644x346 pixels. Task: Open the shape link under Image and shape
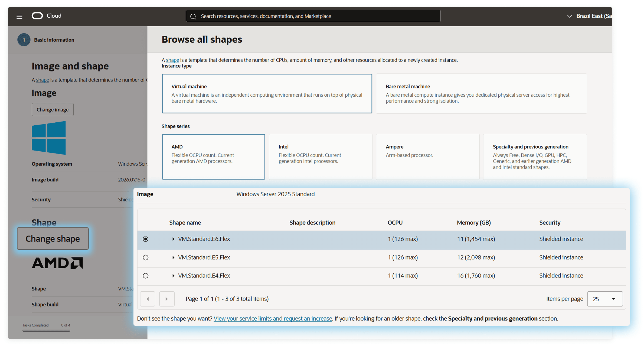pyautogui.click(x=43, y=80)
